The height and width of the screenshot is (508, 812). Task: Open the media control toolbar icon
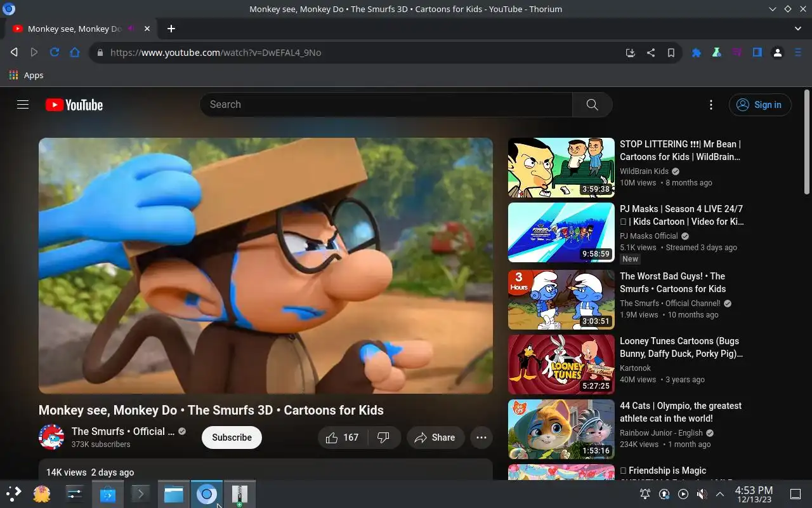pos(737,53)
